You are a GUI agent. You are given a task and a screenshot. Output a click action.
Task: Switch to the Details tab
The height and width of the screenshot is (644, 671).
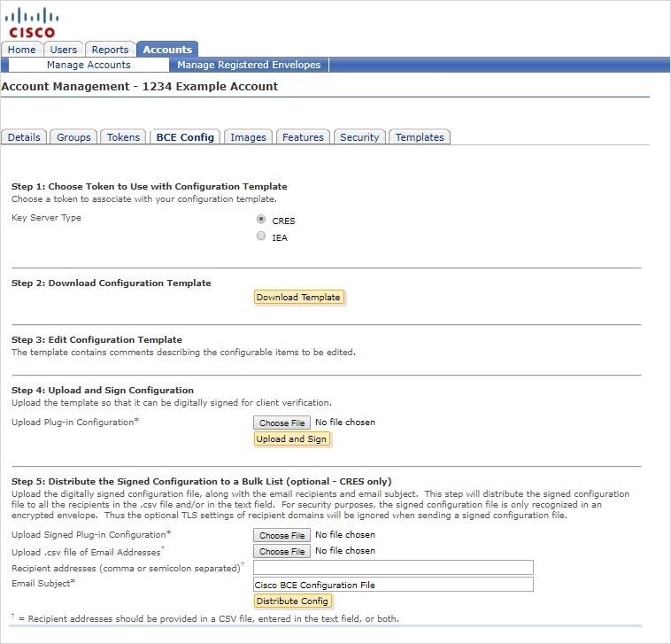(24, 137)
